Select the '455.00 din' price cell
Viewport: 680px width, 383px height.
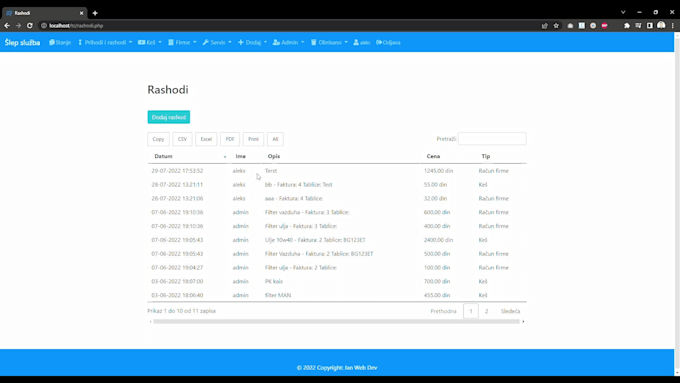click(437, 295)
